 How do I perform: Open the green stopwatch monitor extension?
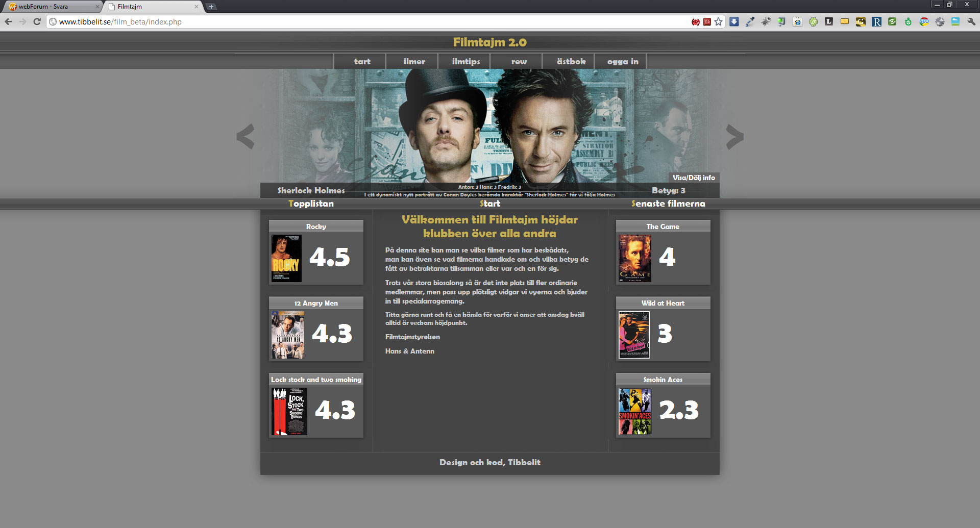(x=908, y=22)
